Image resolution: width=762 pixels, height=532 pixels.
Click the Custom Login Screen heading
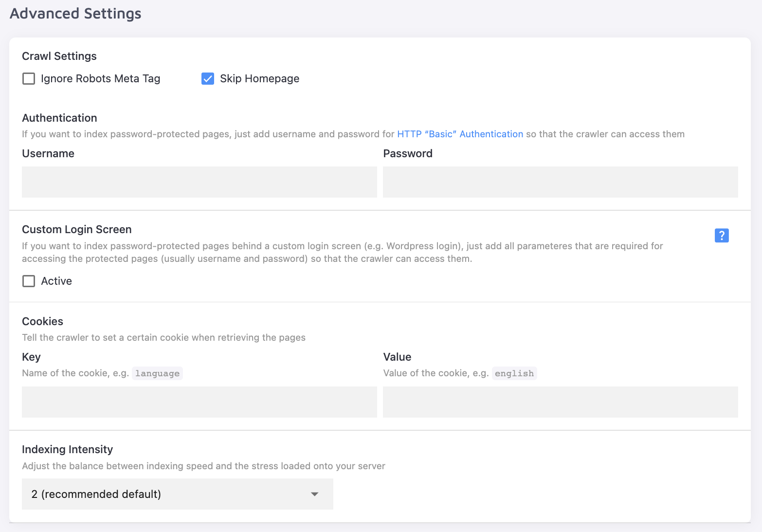(x=77, y=230)
